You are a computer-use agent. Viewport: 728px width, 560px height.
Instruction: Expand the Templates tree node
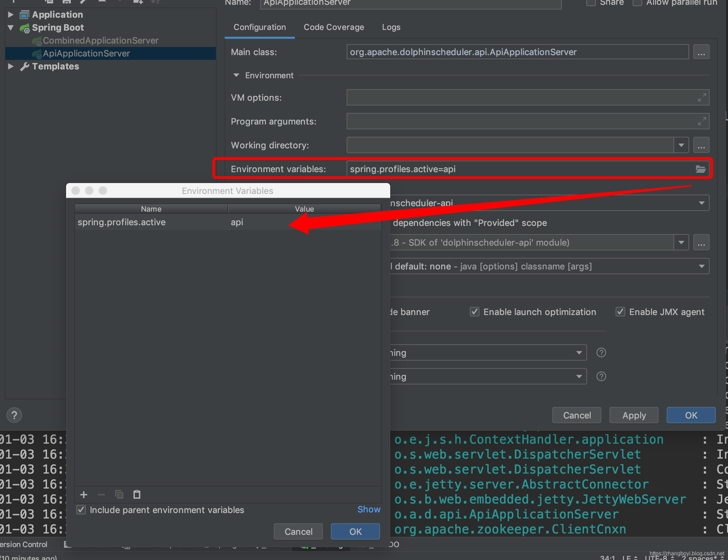(x=11, y=66)
